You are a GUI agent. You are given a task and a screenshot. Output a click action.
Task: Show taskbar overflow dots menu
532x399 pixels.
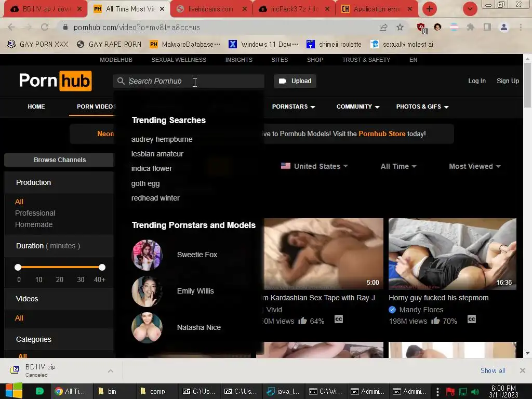click(437, 392)
